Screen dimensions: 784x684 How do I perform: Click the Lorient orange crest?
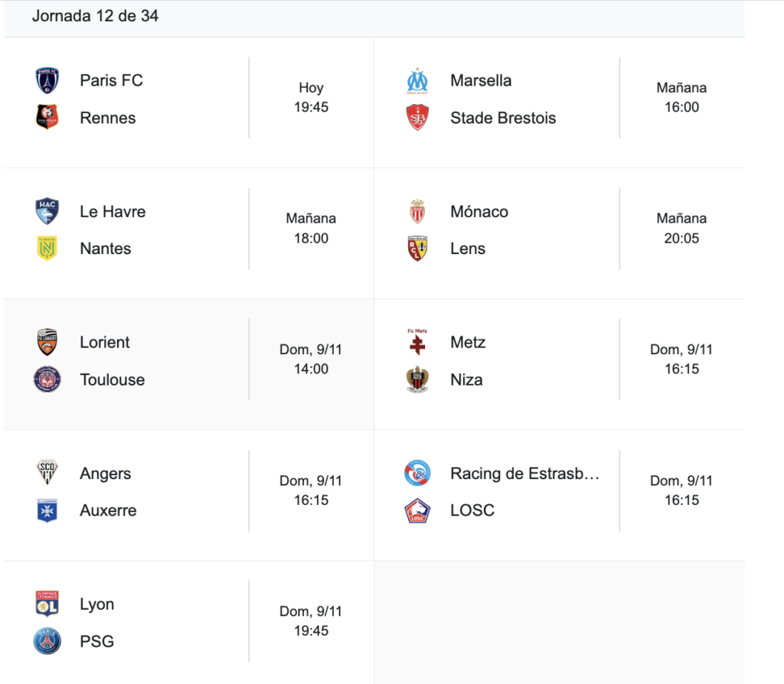click(x=47, y=342)
